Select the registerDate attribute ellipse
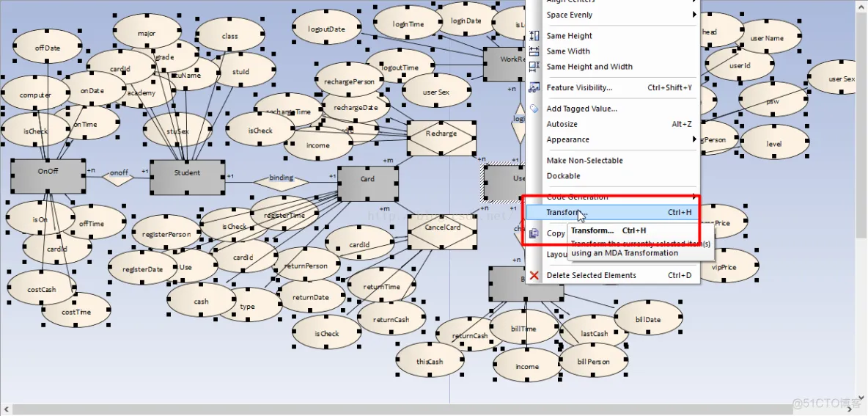 143,268
